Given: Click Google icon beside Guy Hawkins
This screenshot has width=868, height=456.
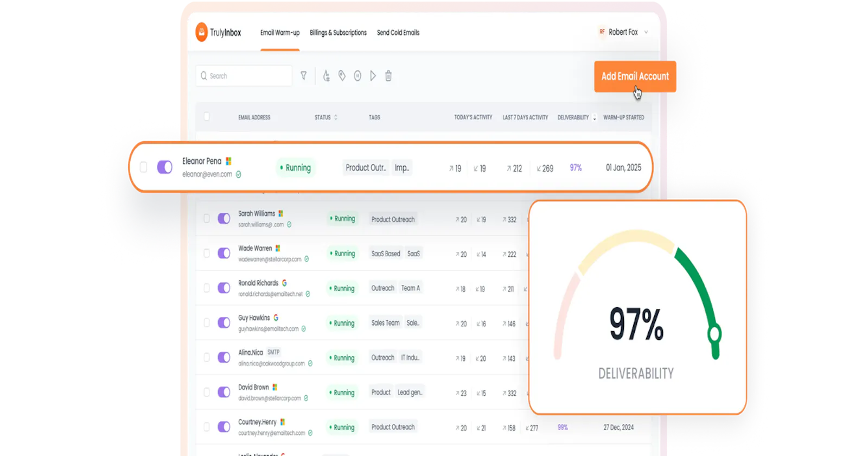Looking at the screenshot, I should click(x=276, y=318).
